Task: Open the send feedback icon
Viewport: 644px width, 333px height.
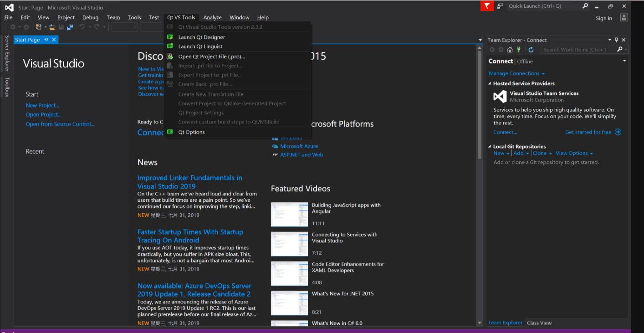Action: point(500,6)
